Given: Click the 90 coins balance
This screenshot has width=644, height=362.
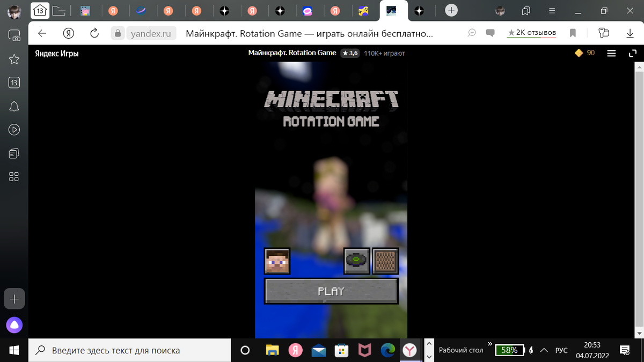Looking at the screenshot, I should click(585, 53).
